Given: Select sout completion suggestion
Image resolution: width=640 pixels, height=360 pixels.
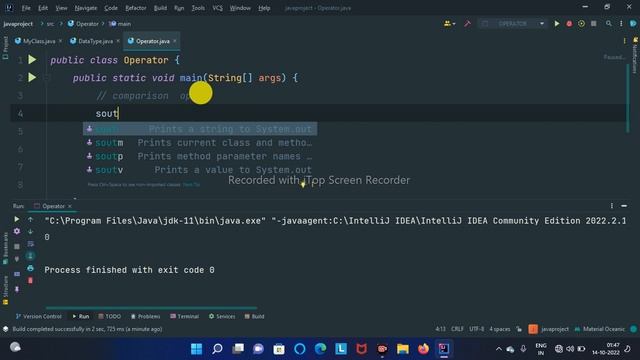Looking at the screenshot, I should (200, 129).
